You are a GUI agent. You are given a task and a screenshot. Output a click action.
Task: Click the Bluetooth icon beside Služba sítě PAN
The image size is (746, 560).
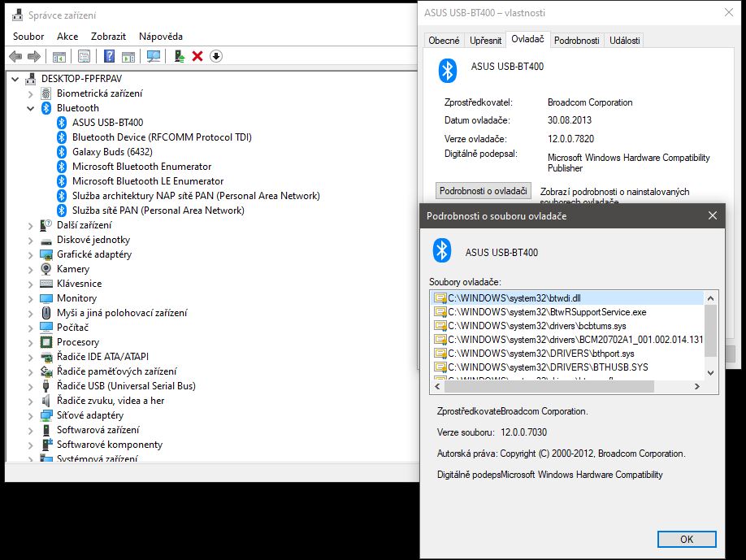point(62,211)
